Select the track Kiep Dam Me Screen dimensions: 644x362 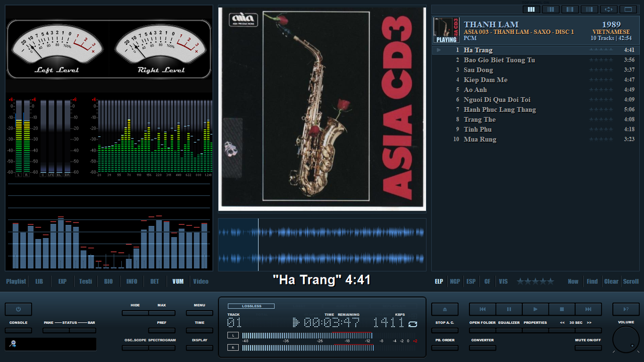pos(536,80)
